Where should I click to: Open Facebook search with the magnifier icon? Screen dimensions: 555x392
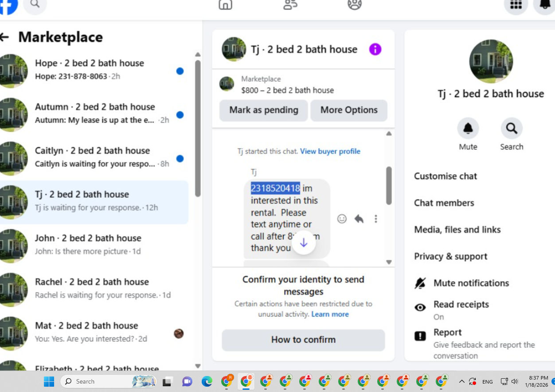35,4
